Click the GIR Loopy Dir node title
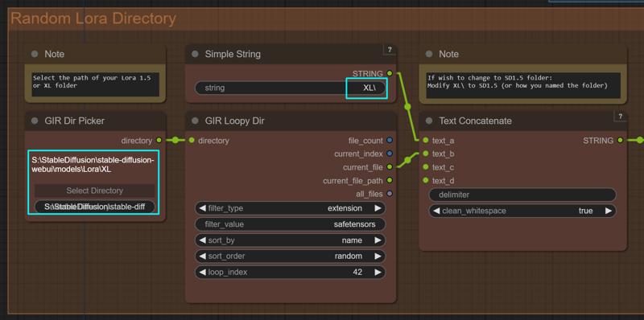The image size is (644, 320). pyautogui.click(x=234, y=121)
